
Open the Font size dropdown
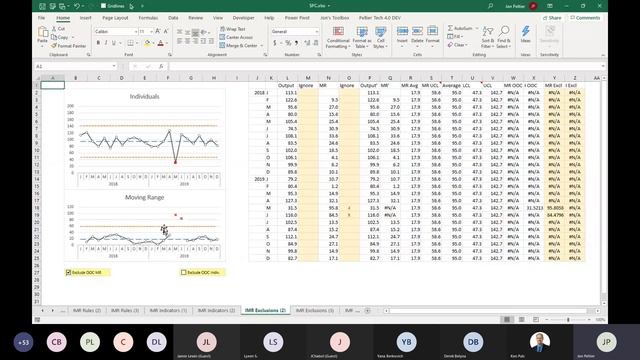tap(151, 31)
